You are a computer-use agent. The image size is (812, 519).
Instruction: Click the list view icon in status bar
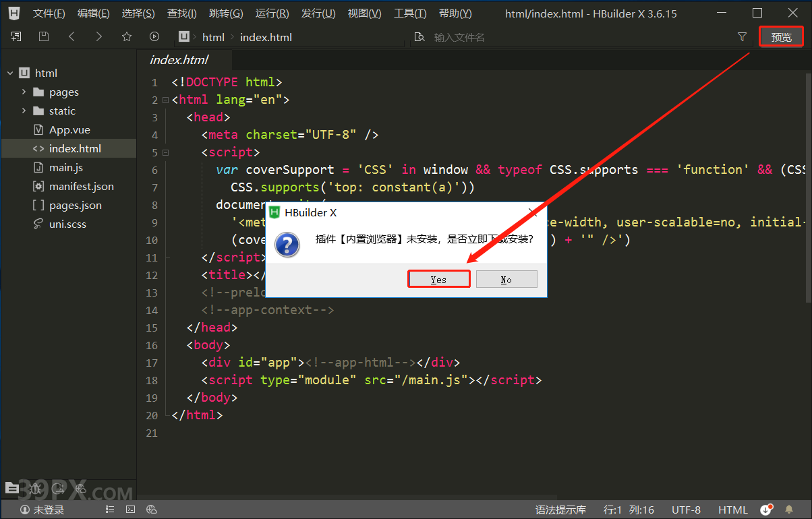coord(109,510)
